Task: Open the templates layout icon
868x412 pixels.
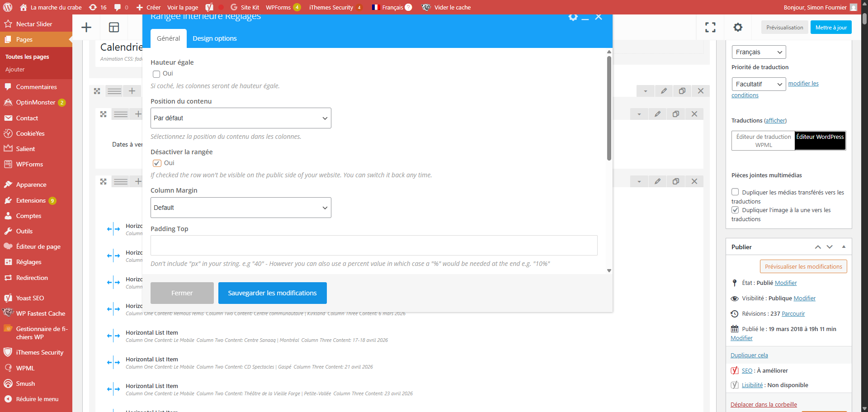Action: point(114,28)
